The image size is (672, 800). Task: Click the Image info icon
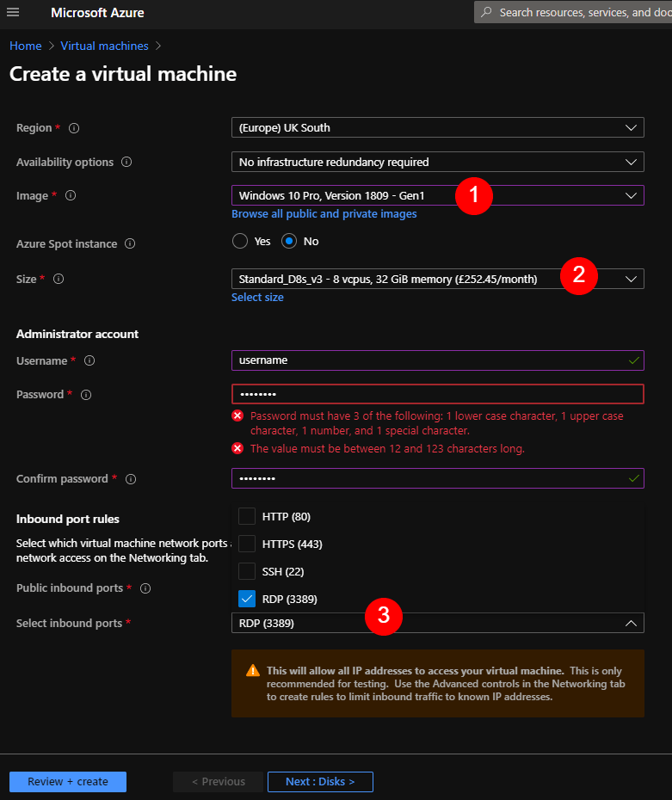tap(71, 195)
